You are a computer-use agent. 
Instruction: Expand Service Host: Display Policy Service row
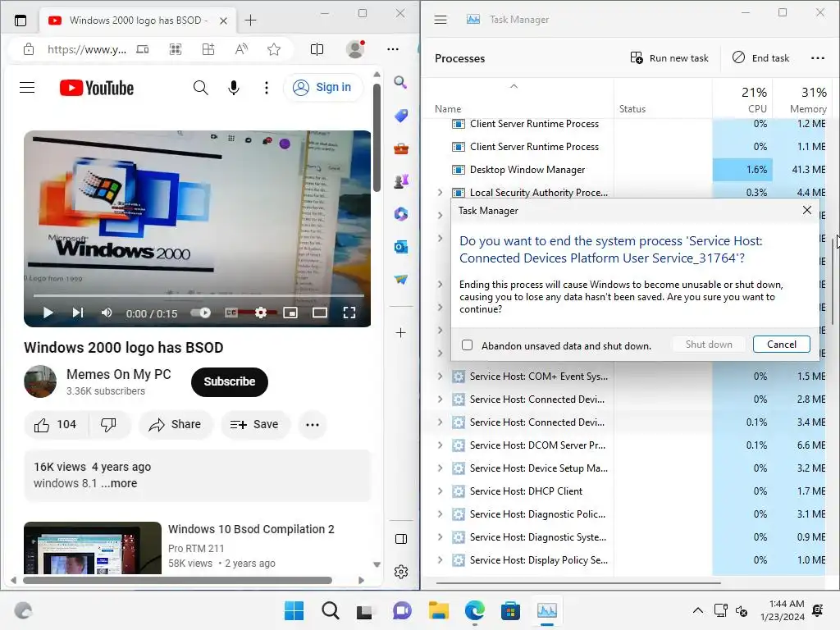click(x=440, y=560)
